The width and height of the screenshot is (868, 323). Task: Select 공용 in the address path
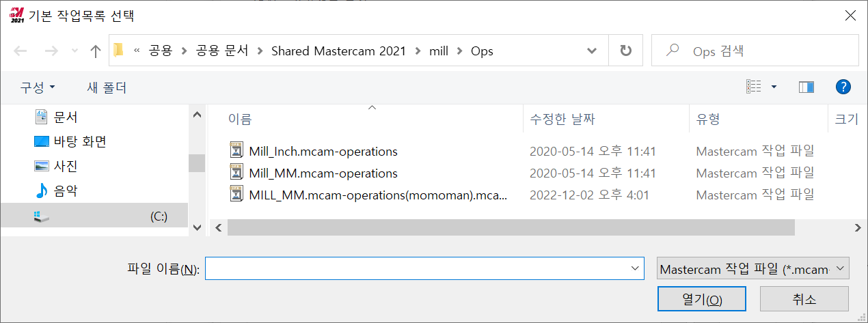tap(160, 51)
